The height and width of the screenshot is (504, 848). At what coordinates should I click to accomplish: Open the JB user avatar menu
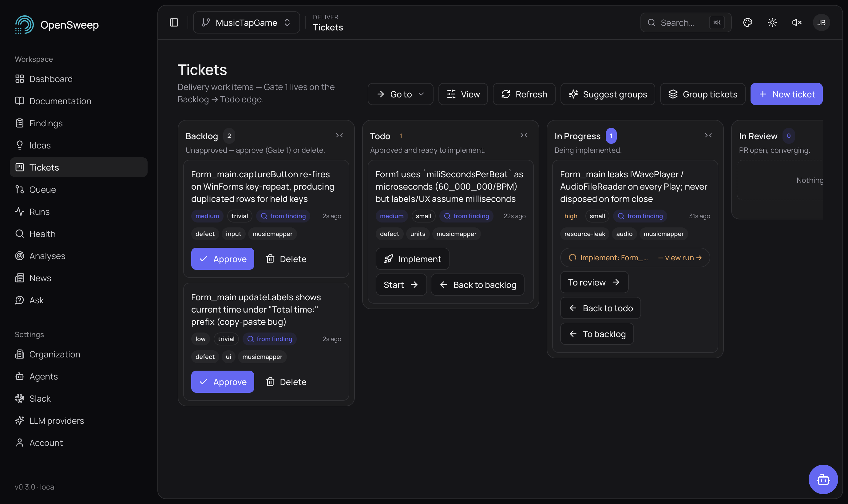click(x=821, y=22)
